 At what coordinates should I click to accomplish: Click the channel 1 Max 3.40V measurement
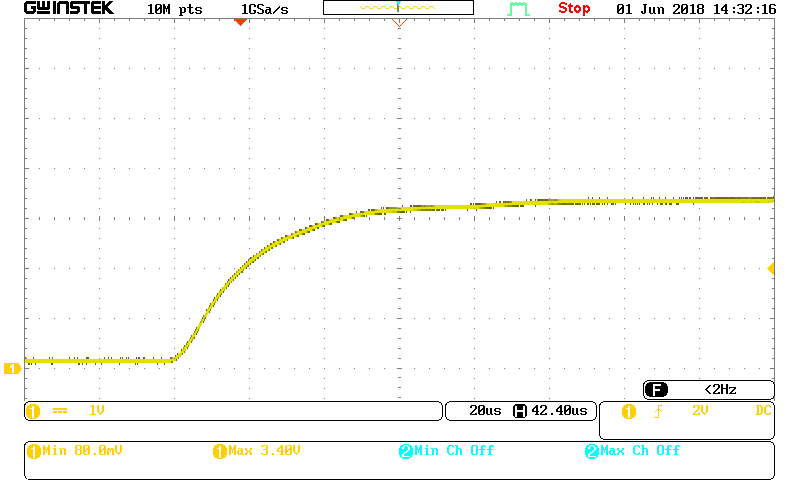[256, 451]
